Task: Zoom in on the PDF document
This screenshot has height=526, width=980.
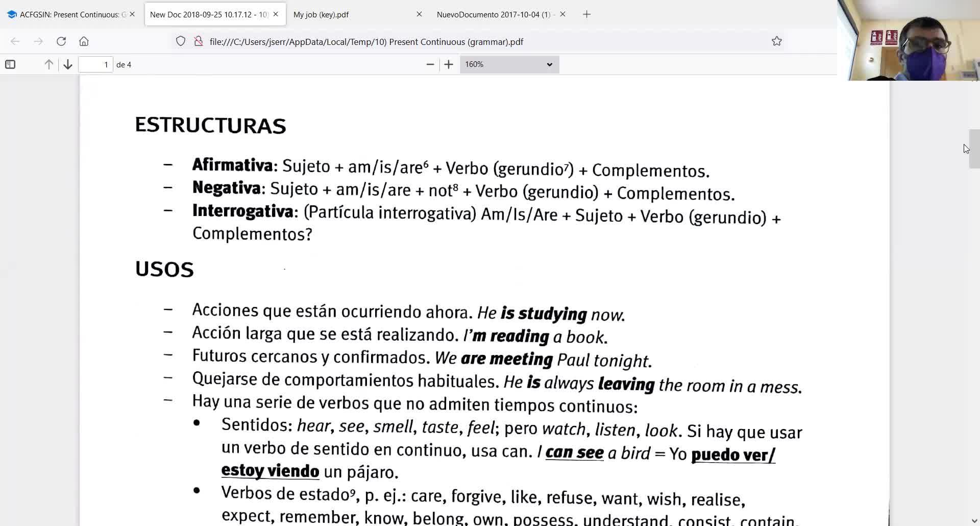Action: point(449,64)
